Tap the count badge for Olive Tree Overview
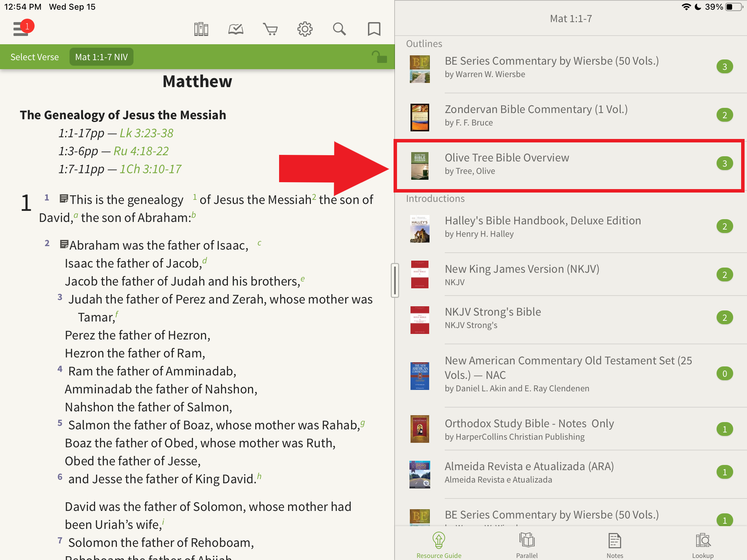 (725, 164)
